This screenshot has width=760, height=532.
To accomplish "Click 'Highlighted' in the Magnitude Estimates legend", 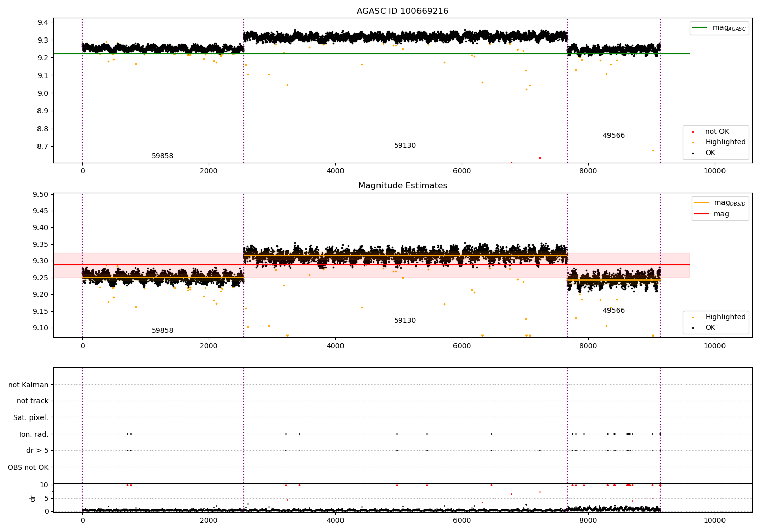I will 726,317.
